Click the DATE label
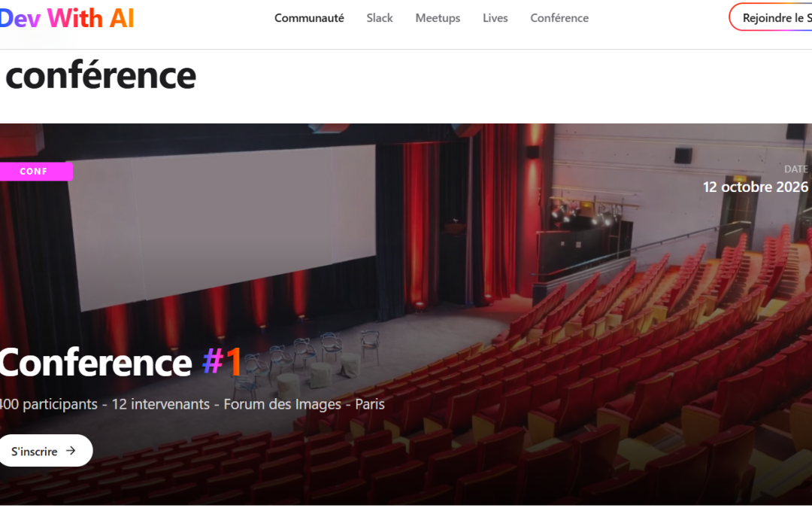 [x=795, y=169]
